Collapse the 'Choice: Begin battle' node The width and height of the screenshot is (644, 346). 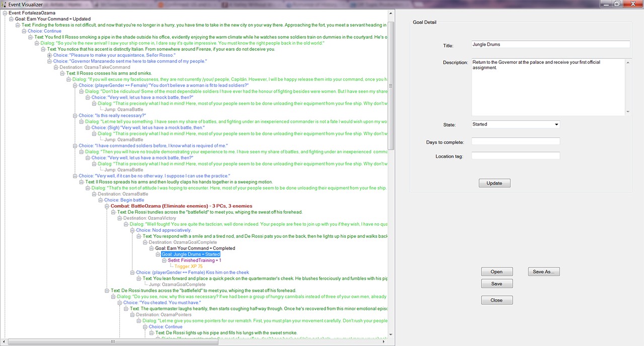click(x=100, y=200)
